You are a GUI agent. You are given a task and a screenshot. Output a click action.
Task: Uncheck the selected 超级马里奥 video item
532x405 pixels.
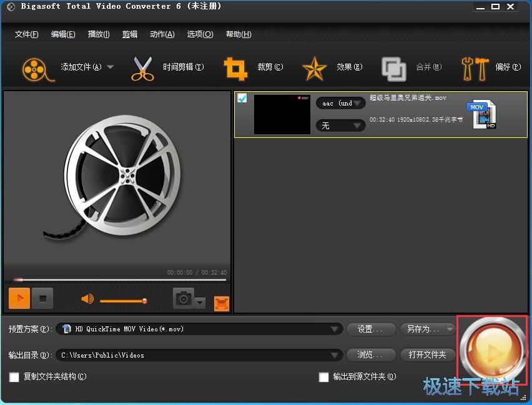[x=242, y=97]
